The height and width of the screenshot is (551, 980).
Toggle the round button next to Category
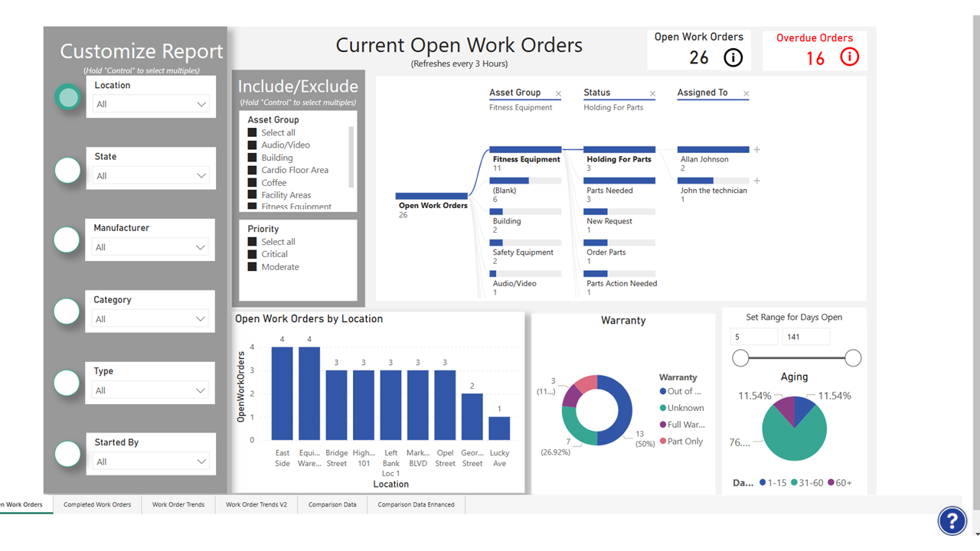[68, 311]
